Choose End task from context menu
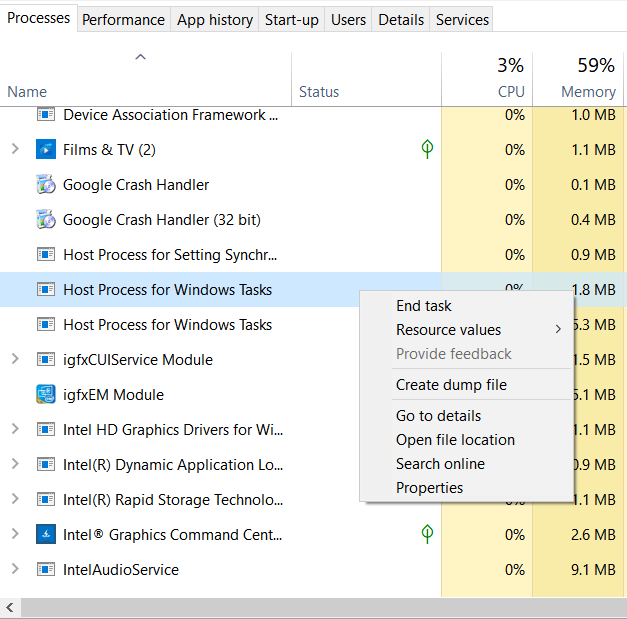Viewport: 627px width, 619px height. (x=424, y=306)
